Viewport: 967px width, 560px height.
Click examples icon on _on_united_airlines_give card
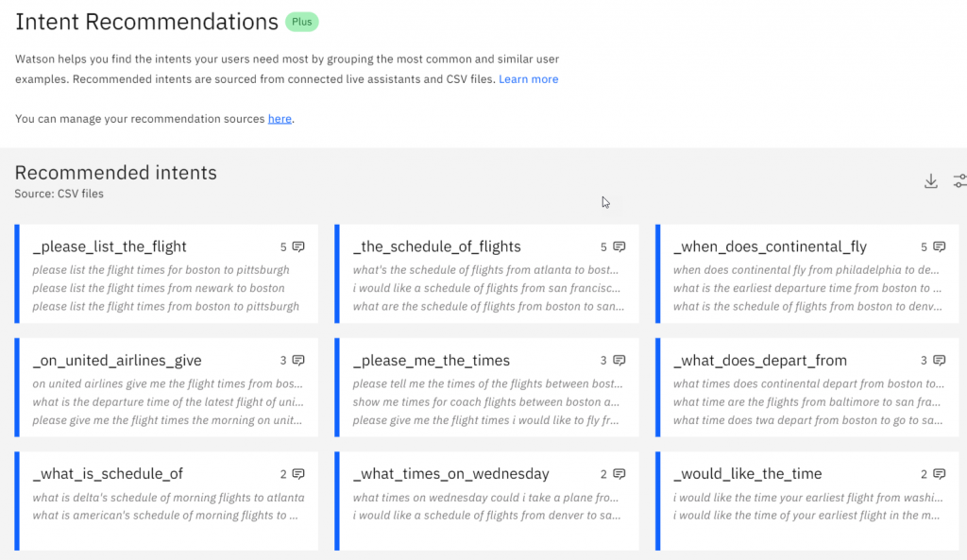click(298, 360)
